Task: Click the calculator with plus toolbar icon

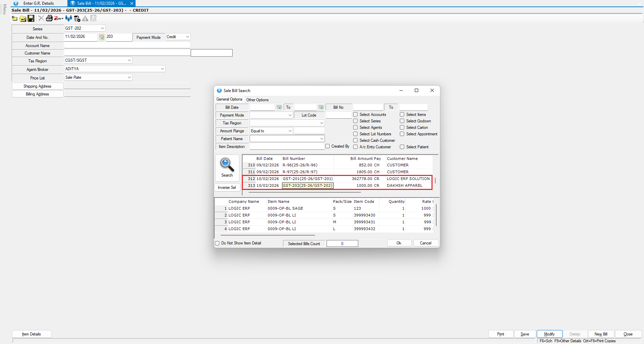Action: [77, 18]
